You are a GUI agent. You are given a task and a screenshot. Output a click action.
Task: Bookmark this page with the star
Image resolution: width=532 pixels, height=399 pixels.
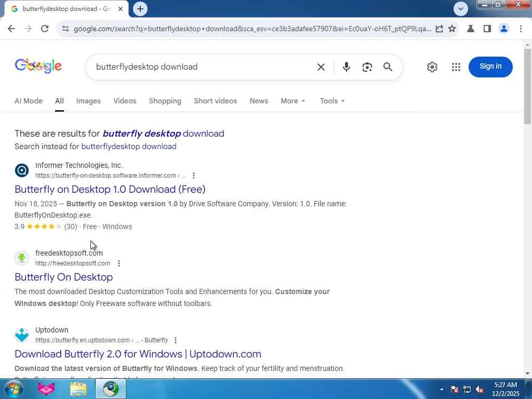point(452,29)
